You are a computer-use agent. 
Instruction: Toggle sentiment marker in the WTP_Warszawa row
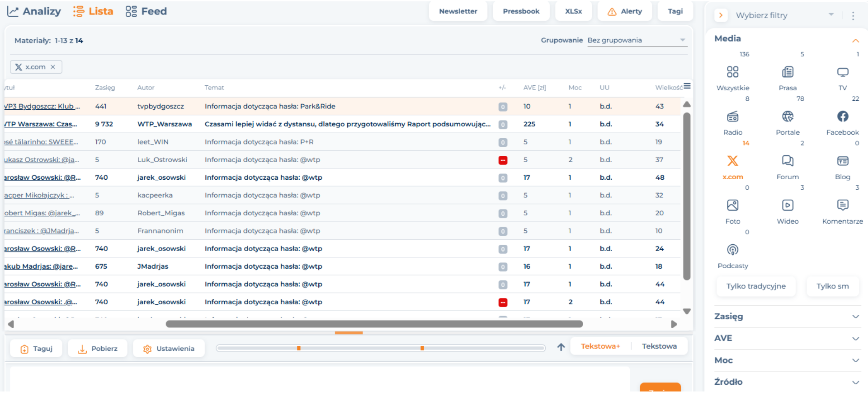(x=503, y=125)
